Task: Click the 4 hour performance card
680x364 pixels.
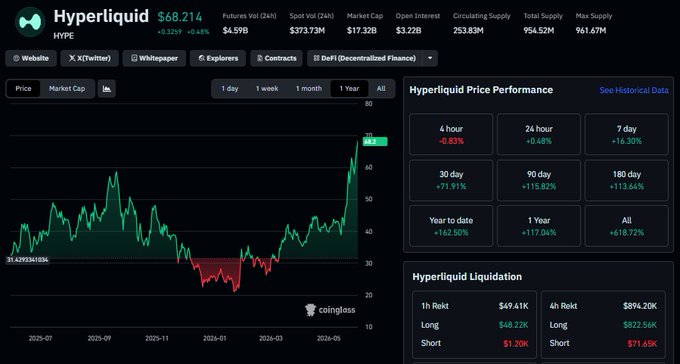Action: 451,134
